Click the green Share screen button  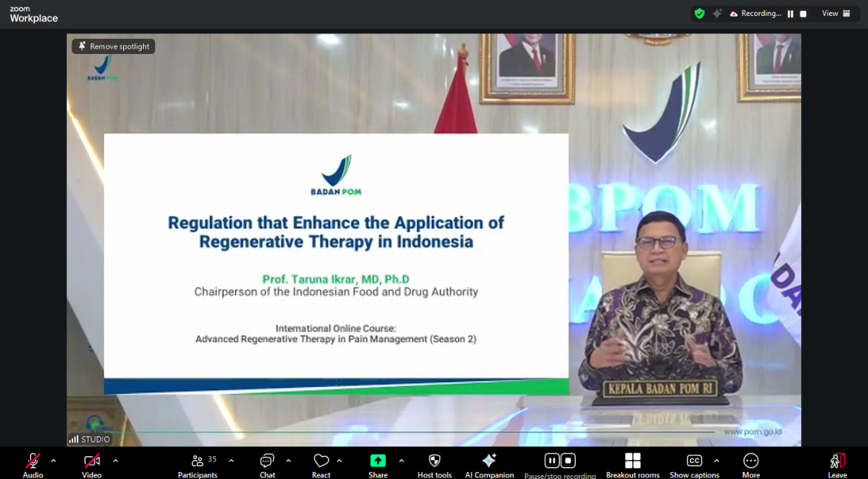pos(378,465)
